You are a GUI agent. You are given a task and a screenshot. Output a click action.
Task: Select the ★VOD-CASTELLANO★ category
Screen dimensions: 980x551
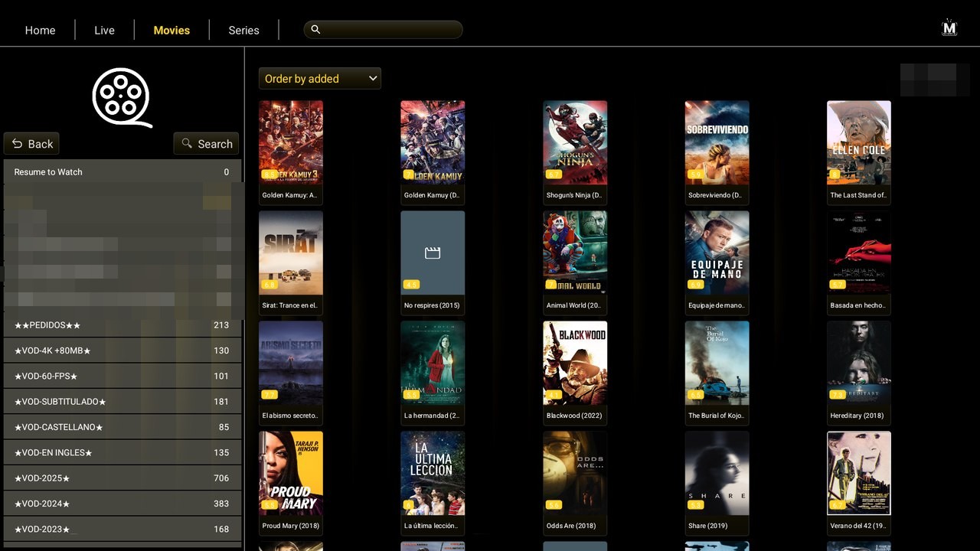122,427
